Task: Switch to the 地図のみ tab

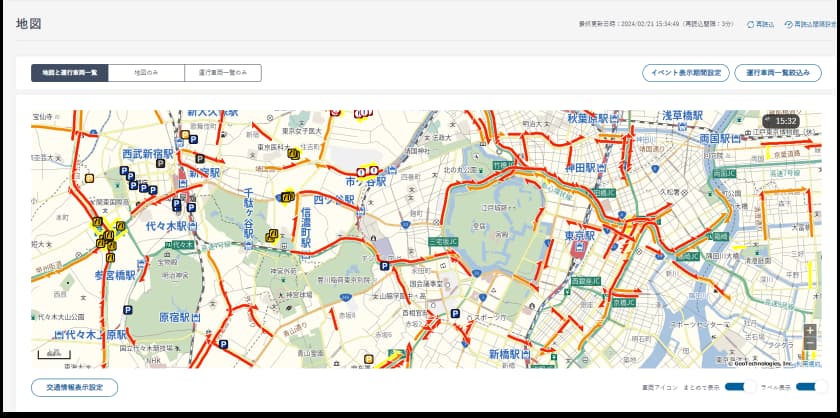Action: click(x=146, y=73)
